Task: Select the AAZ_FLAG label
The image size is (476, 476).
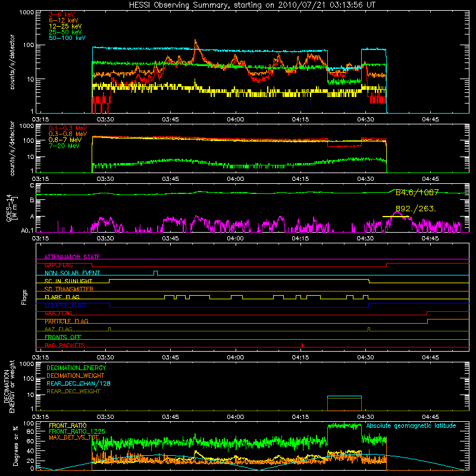Action: click(x=58, y=330)
